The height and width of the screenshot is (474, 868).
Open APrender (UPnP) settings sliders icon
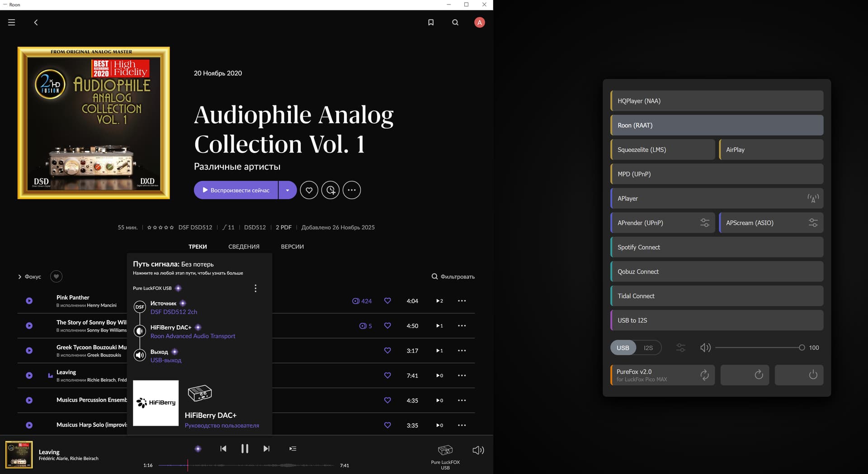[x=704, y=223]
